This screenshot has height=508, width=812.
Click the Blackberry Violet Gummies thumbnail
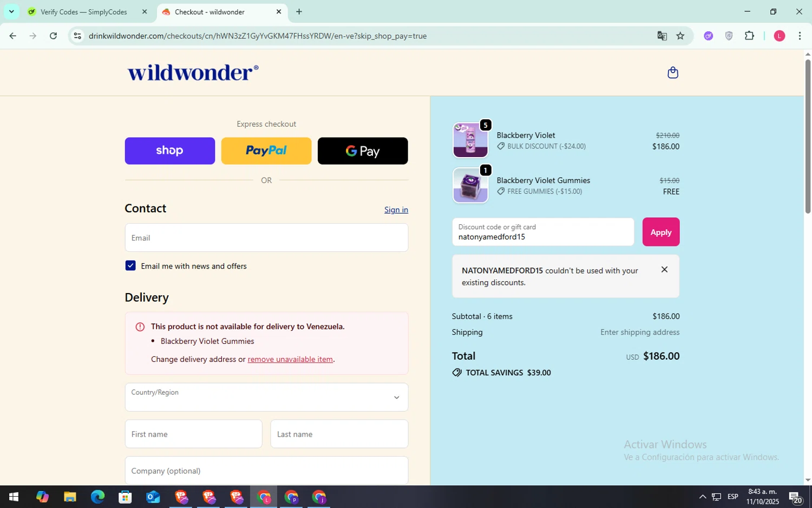point(470,185)
